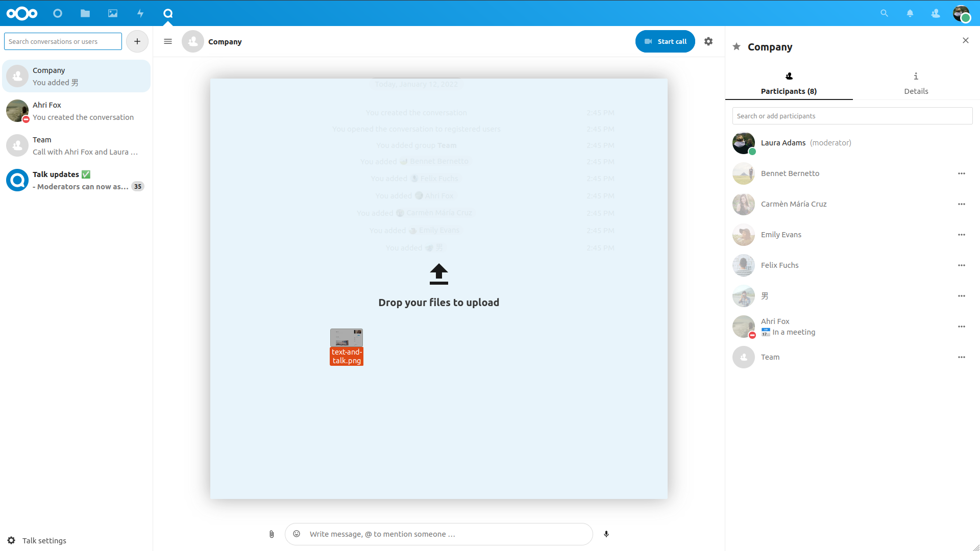This screenshot has width=980, height=551.
Task: Open the Photos app icon
Action: pos(113,13)
